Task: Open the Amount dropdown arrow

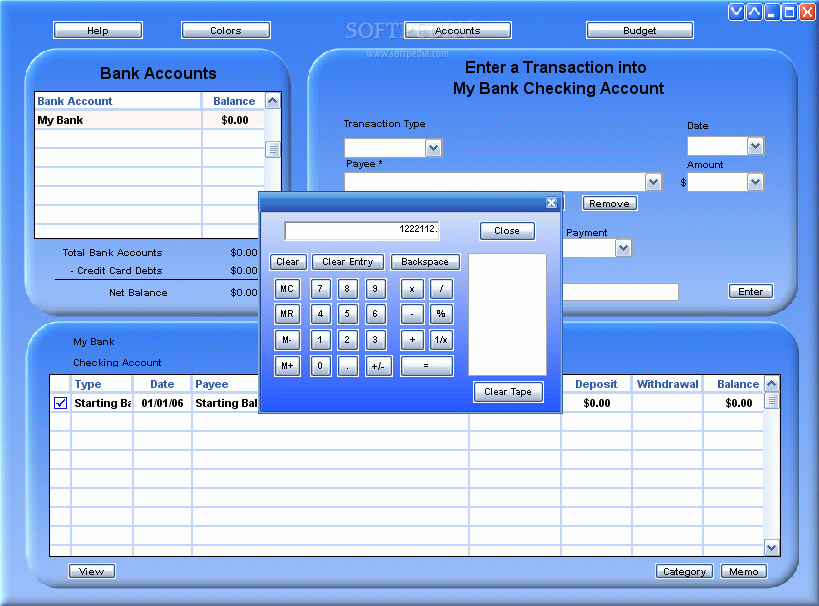Action: click(x=755, y=182)
